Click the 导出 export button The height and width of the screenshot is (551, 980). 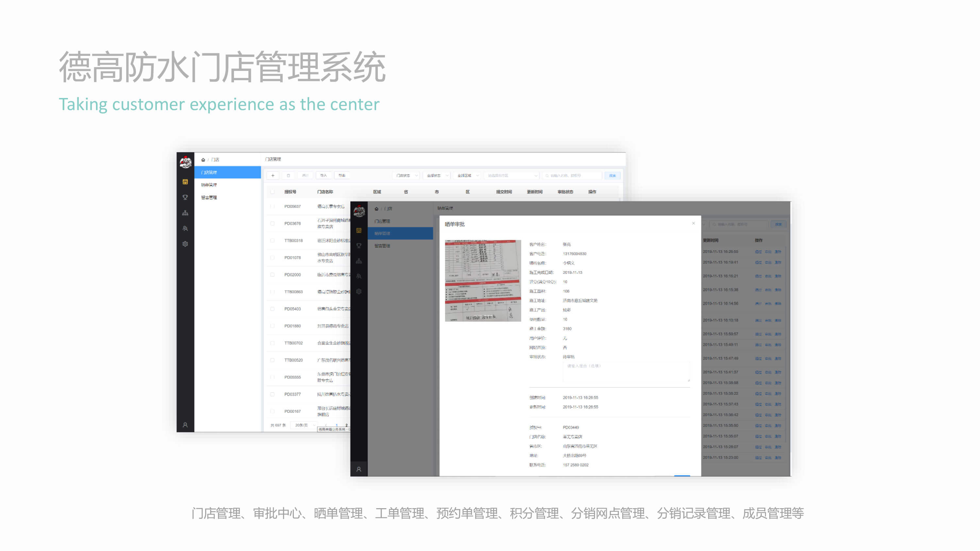point(342,175)
